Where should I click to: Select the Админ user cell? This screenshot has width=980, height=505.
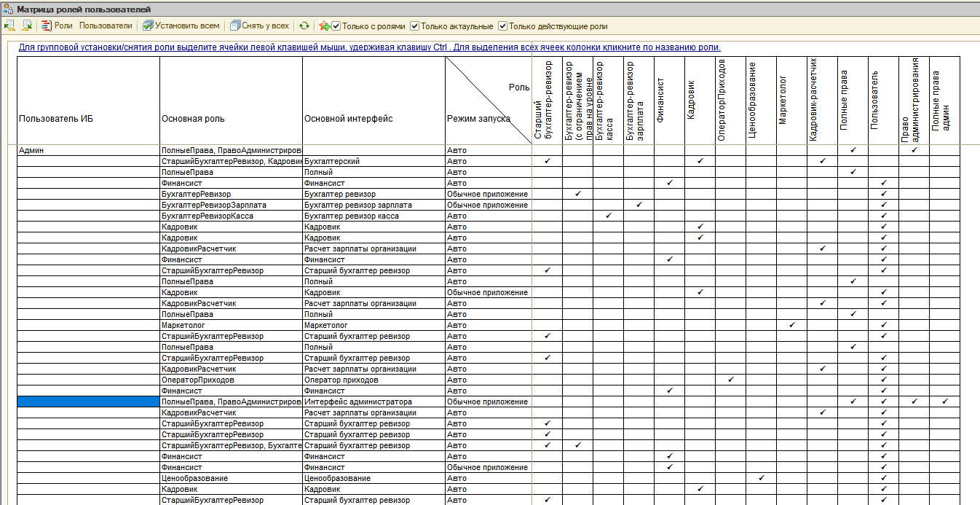(88, 150)
